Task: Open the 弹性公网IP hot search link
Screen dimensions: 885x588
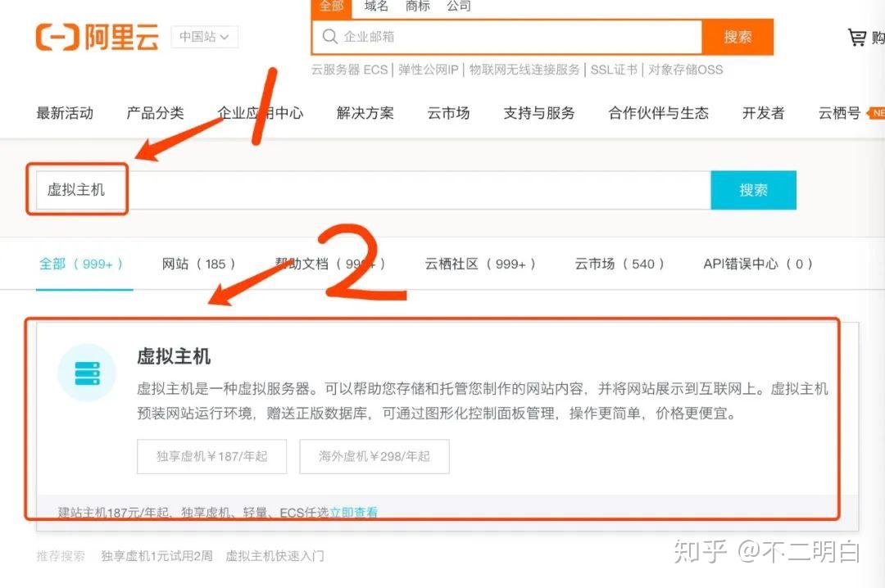Action: pyautogui.click(x=429, y=70)
